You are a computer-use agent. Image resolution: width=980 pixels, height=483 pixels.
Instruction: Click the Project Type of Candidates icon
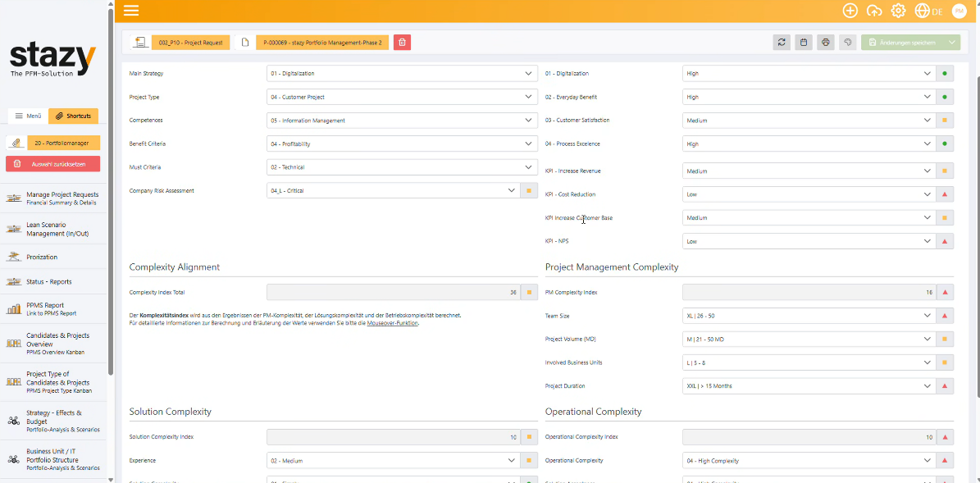click(14, 382)
